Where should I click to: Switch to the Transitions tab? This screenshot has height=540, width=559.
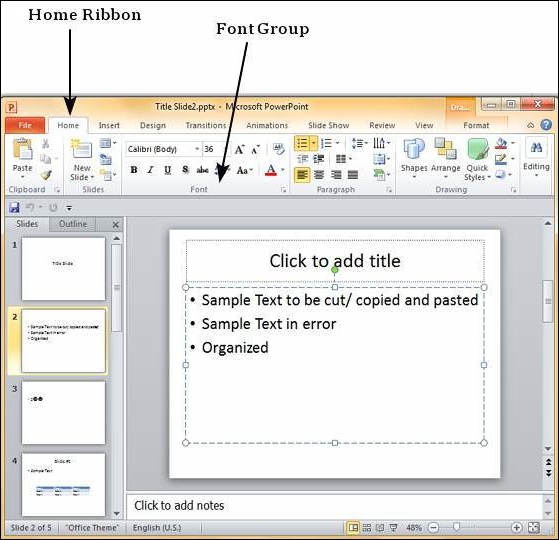coord(206,125)
